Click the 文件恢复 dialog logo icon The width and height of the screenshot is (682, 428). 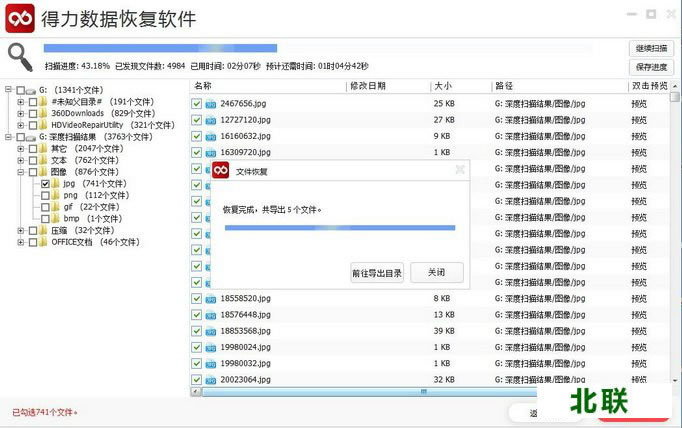point(221,171)
